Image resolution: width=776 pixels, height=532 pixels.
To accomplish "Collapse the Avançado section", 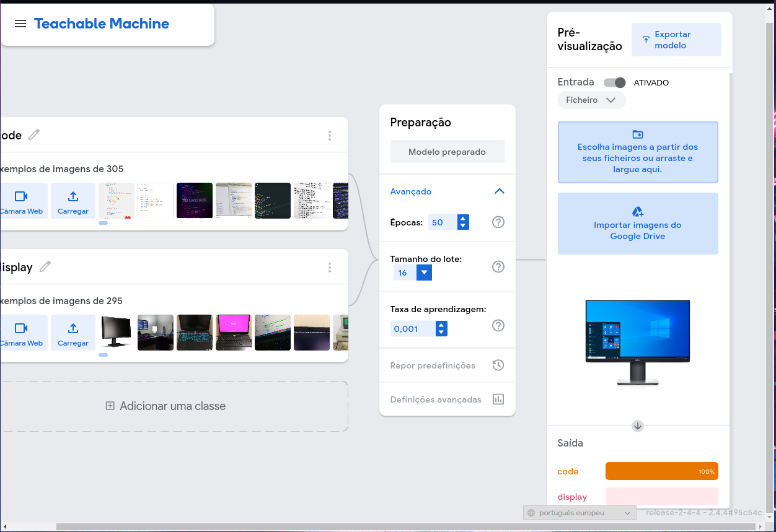I will (x=499, y=191).
